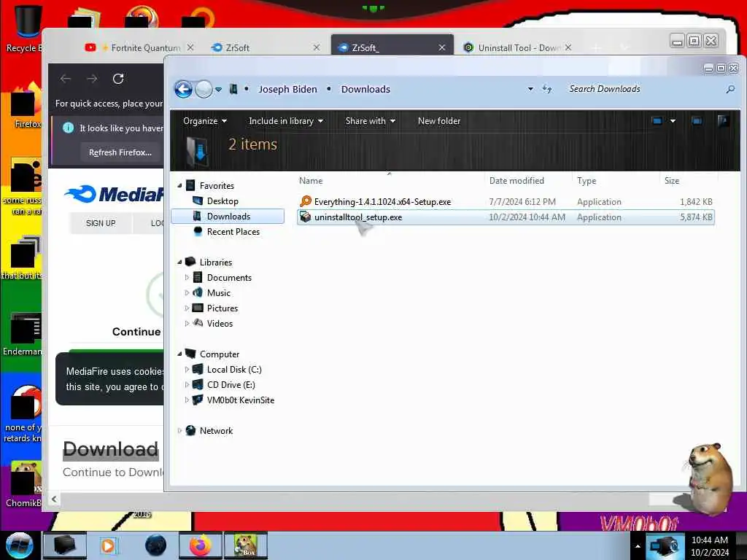
Task: Close the Fortnite Quantum tab
Action: [x=190, y=47]
